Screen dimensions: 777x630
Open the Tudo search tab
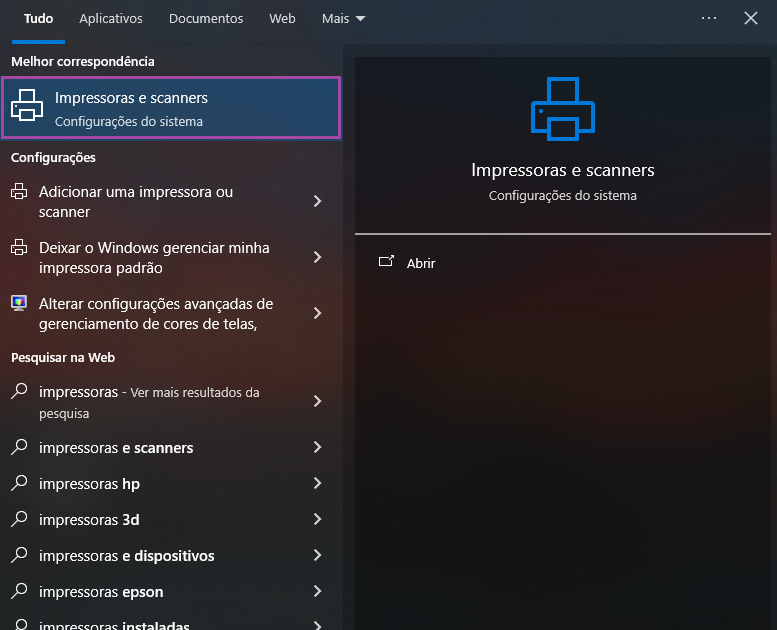coord(38,19)
